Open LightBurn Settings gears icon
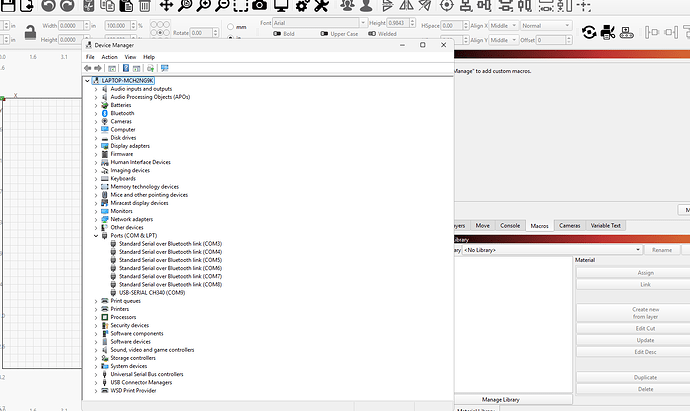690x411 pixels. pyautogui.click(x=302, y=5)
